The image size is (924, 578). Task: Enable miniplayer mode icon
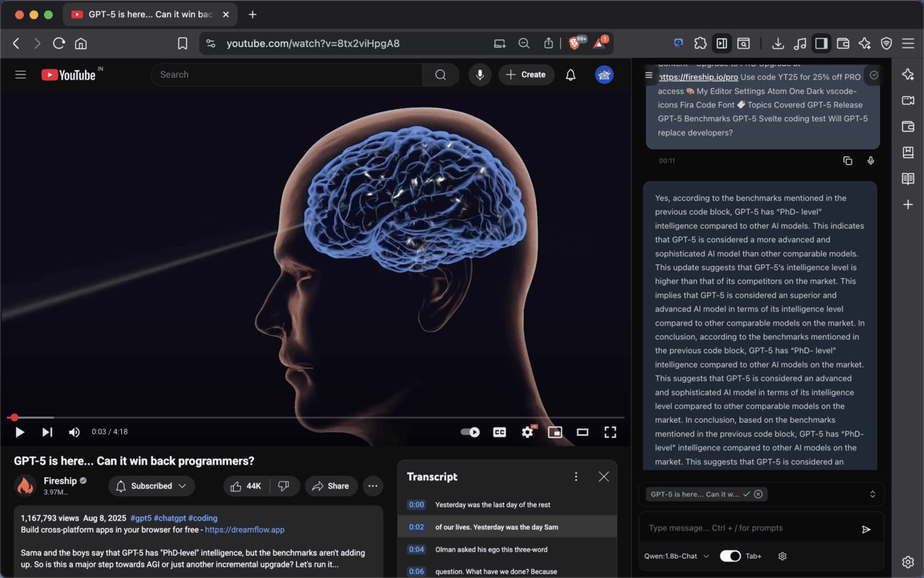click(x=555, y=432)
